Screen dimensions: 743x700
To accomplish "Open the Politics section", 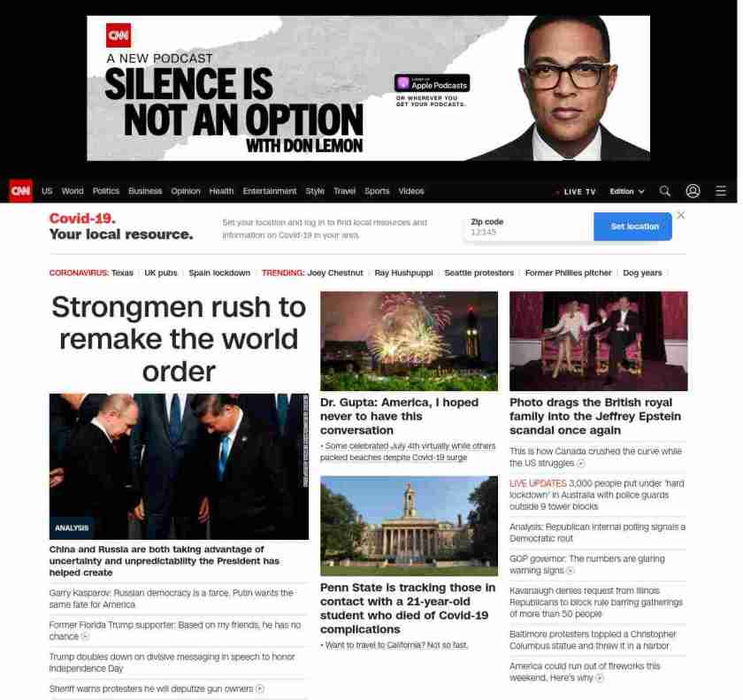I will [x=106, y=191].
